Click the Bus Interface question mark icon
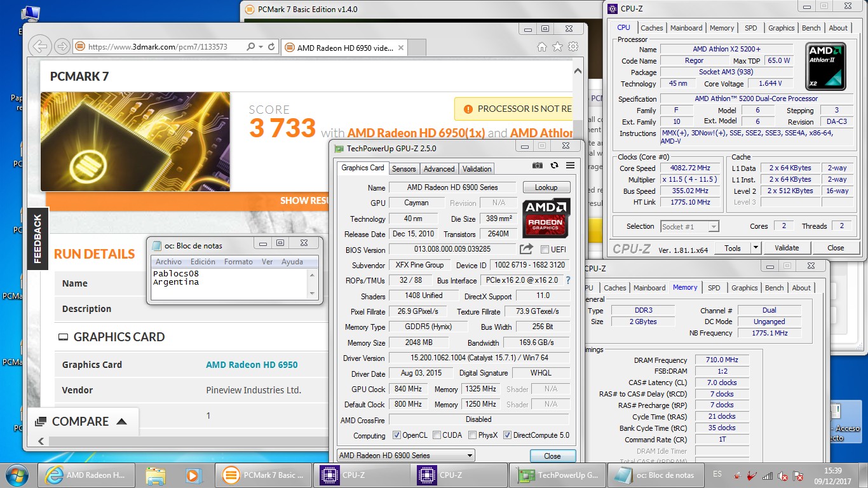This screenshot has height=488, width=868. coord(567,280)
